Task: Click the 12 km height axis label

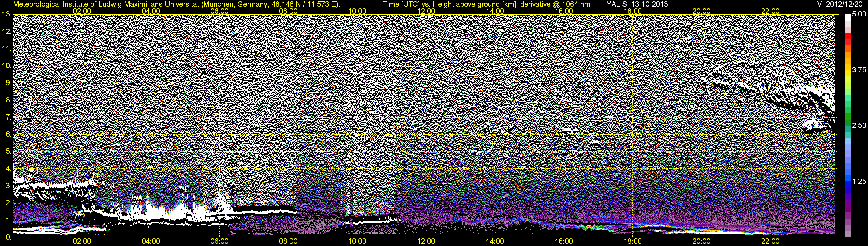Action: click(x=6, y=31)
